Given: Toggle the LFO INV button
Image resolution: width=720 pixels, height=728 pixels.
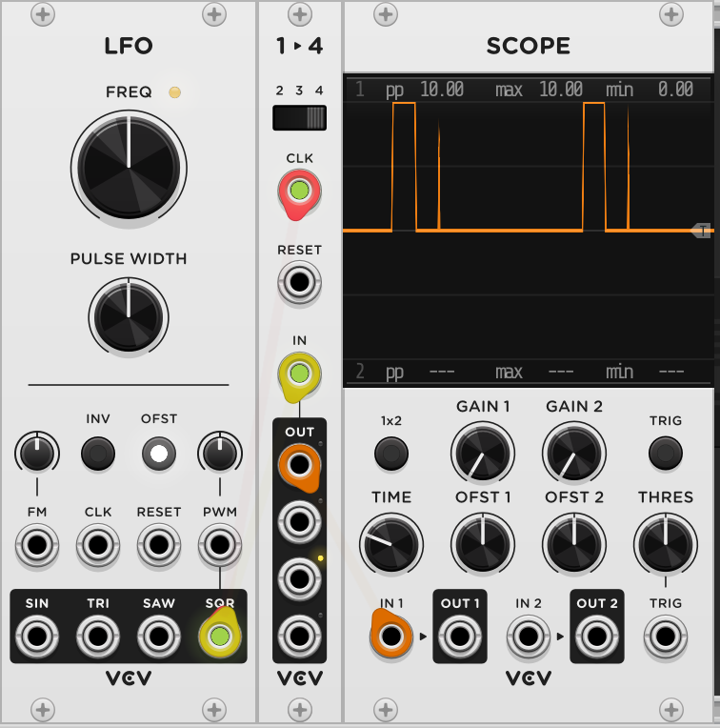Looking at the screenshot, I should coord(98,454).
